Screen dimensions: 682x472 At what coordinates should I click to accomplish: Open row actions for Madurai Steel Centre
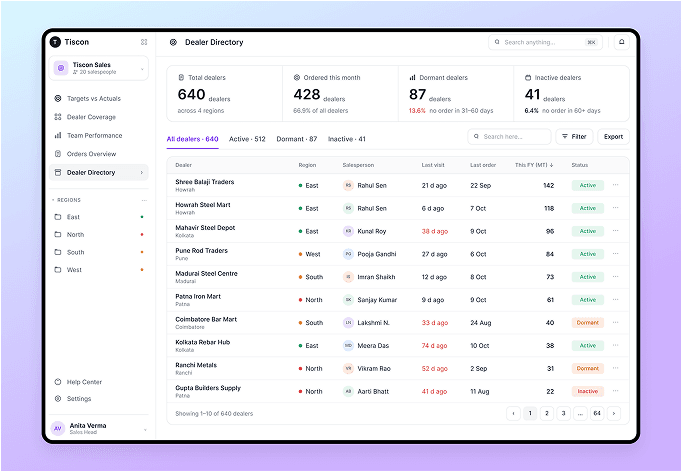click(615, 277)
